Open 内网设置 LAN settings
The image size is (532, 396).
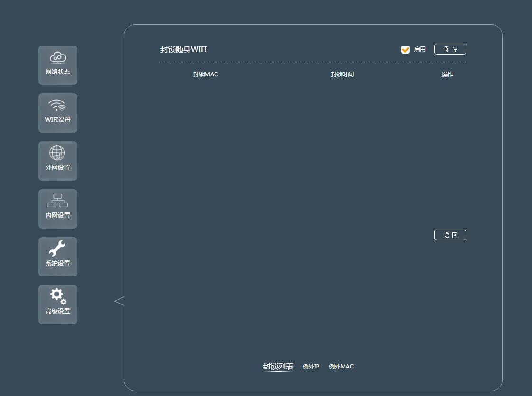pyautogui.click(x=58, y=209)
